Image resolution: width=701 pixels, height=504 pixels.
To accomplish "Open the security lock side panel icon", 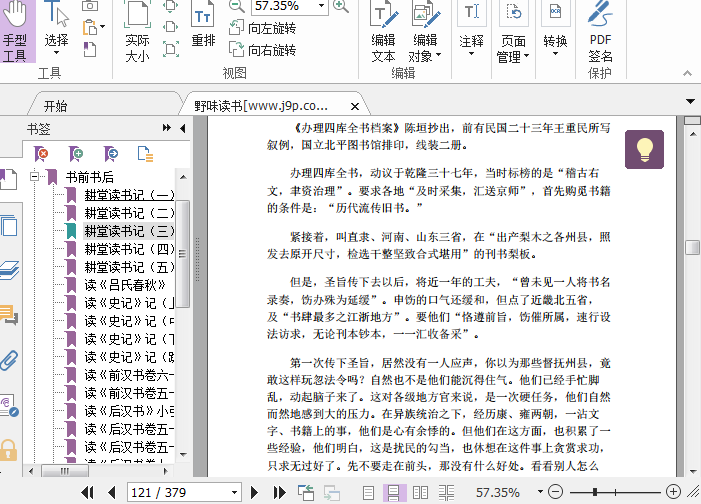I will (x=8, y=450).
